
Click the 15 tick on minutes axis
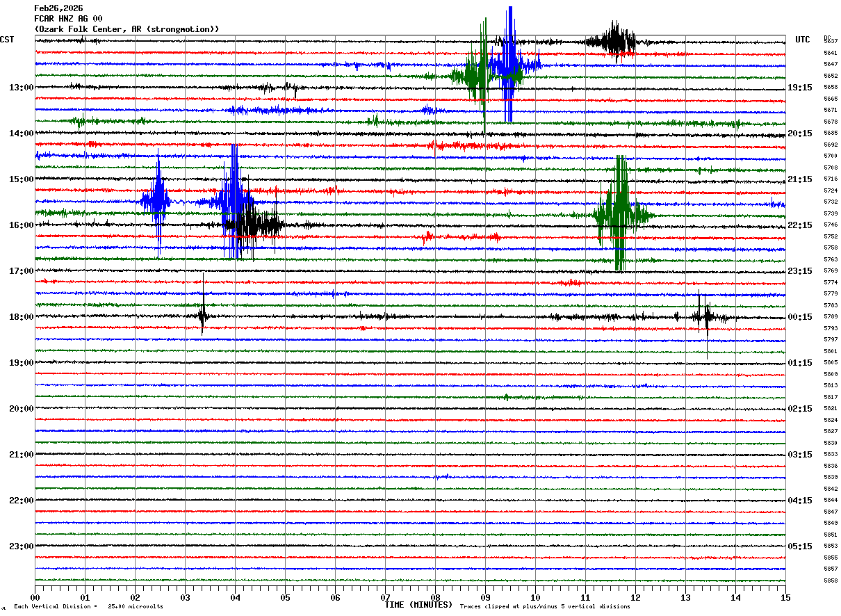(x=785, y=597)
